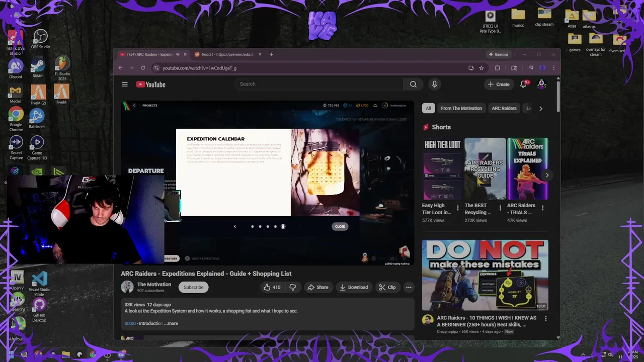
Task: Click the Share button
Action: (x=317, y=287)
